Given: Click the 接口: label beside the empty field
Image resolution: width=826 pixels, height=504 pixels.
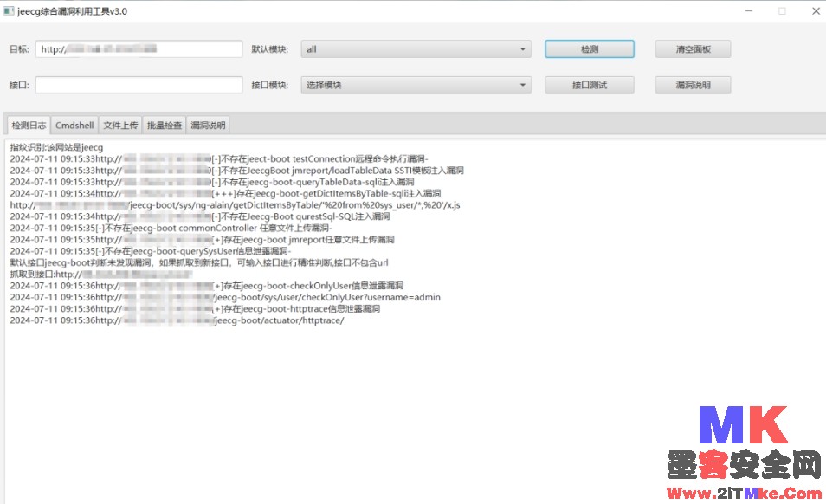Looking at the screenshot, I should (x=20, y=85).
